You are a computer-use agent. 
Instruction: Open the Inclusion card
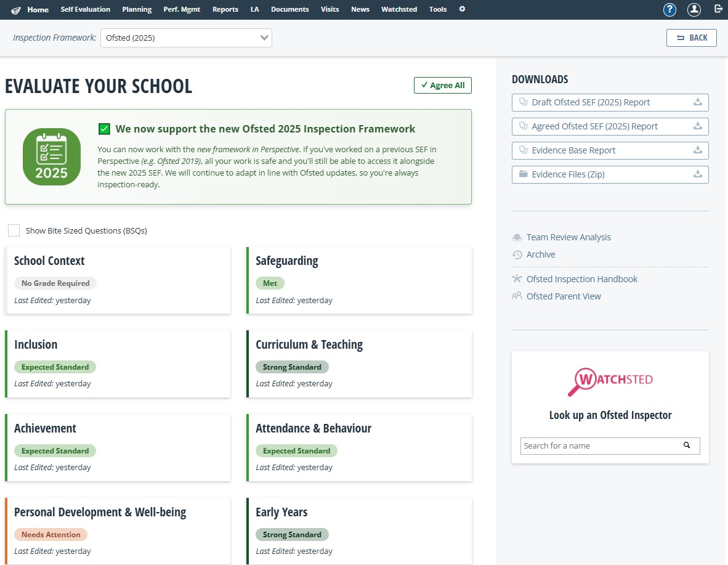click(x=118, y=364)
